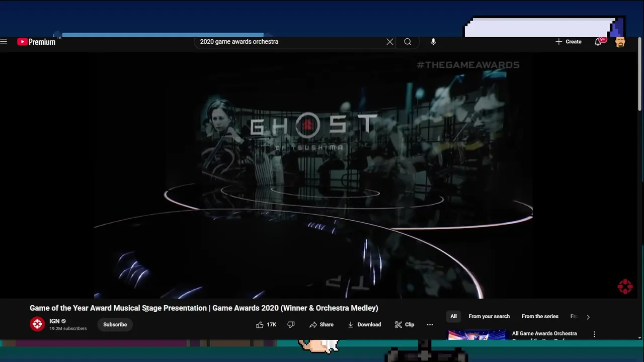644x362 pixels.
Task: Click the video player showing Ghost of Tsushima
Action: click(313, 176)
